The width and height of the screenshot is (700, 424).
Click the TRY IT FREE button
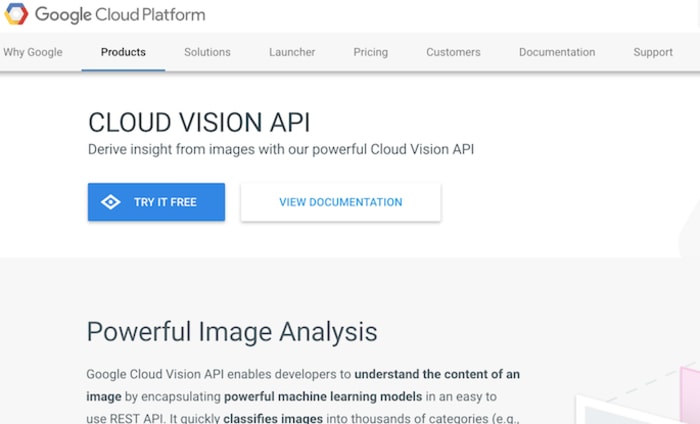(x=156, y=202)
